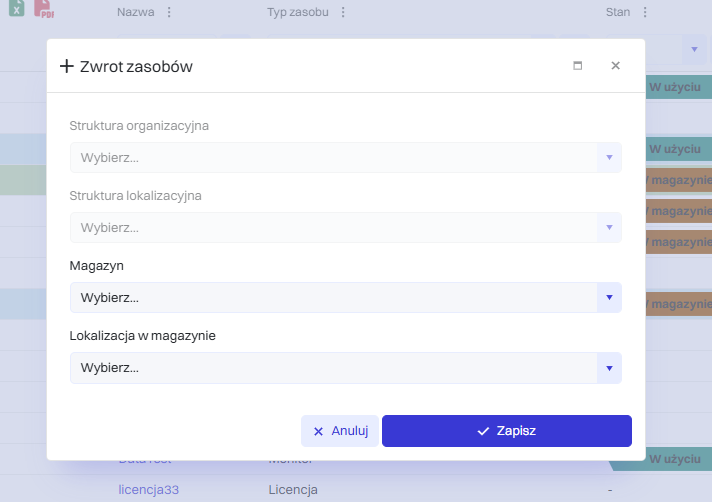The width and height of the screenshot is (712, 502).
Task: Open Stan column options menu
Action: pos(645,12)
